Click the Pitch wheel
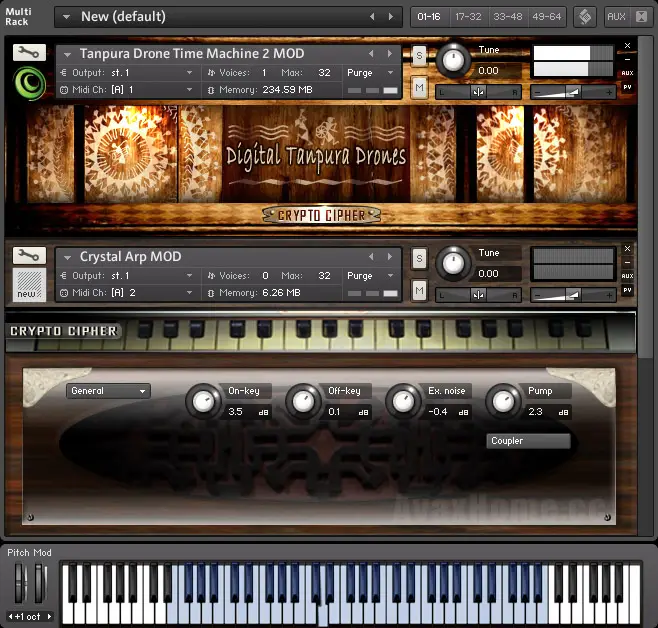The width and height of the screenshot is (658, 628). coord(20,583)
